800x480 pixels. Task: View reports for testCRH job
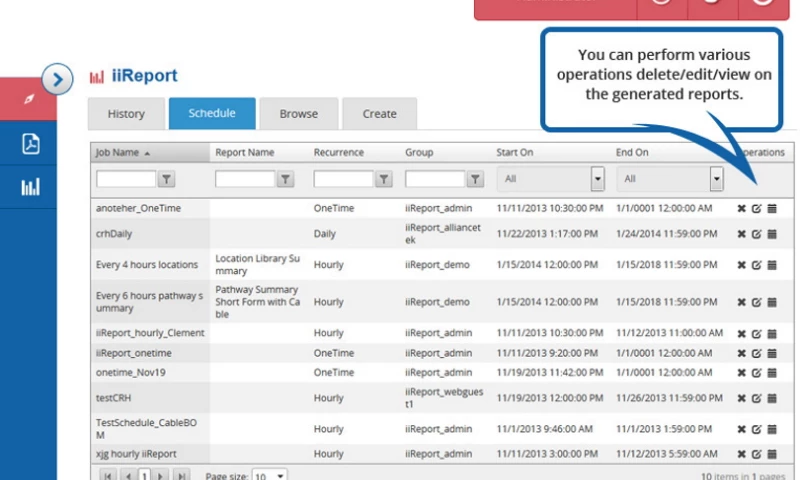tap(772, 398)
